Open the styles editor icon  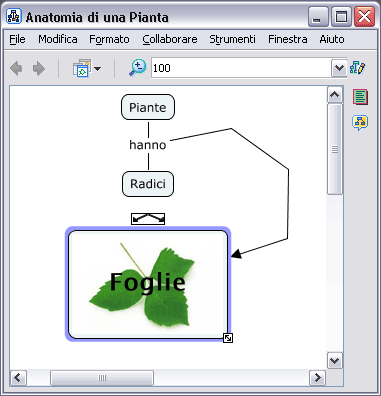pos(357,68)
